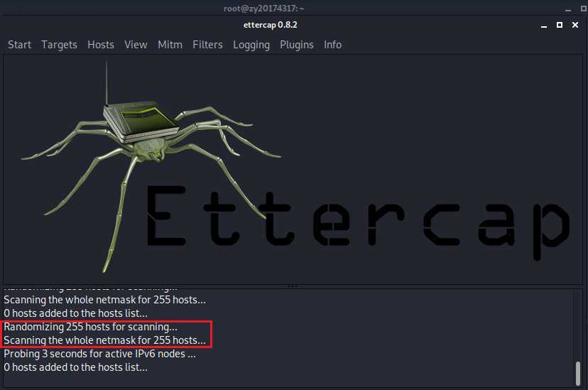Open the Hosts menu

pos(101,45)
